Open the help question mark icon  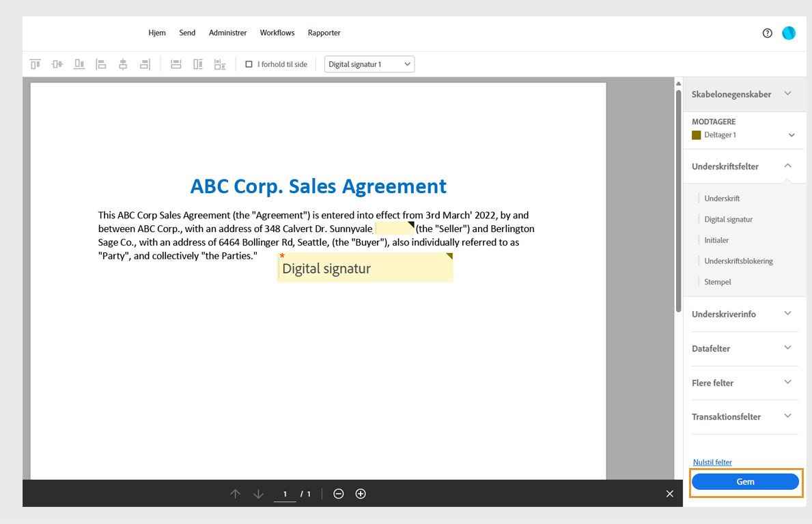click(x=768, y=33)
